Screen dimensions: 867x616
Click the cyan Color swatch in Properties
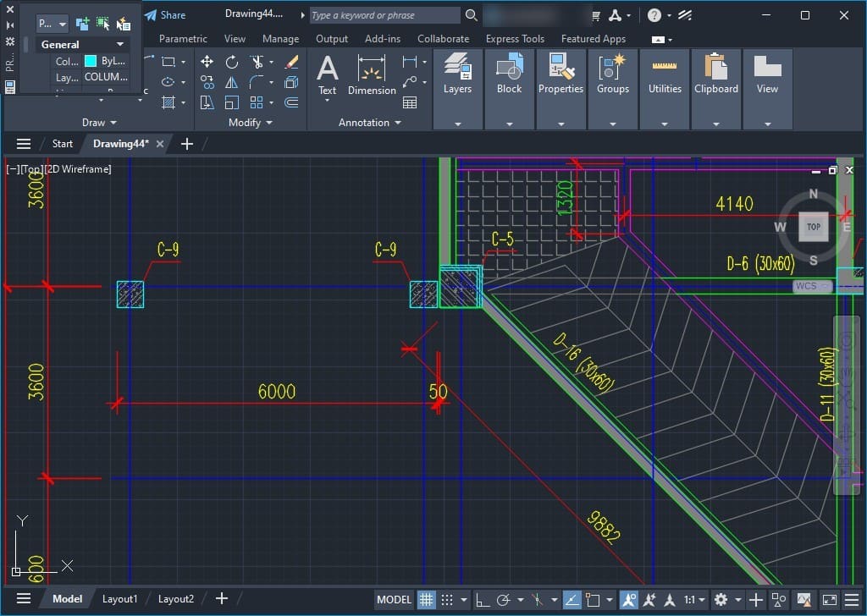tap(91, 61)
